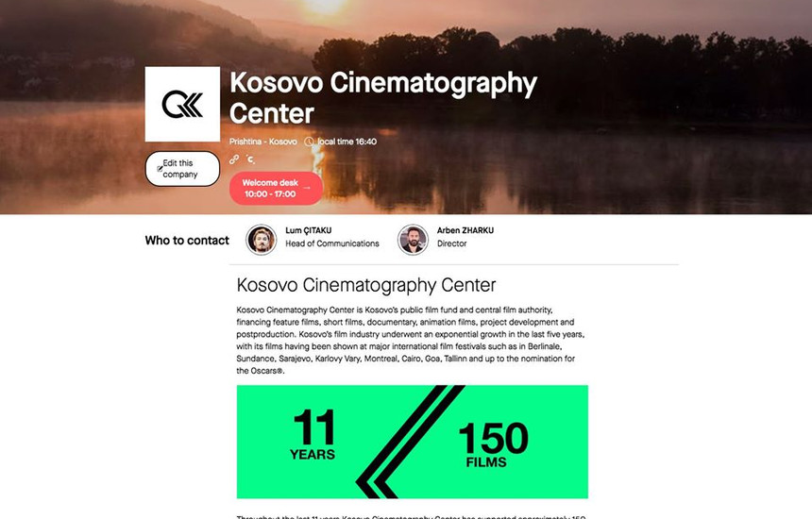Screen dimensions: 812x519
Task: Click the Who to contact heading
Action: pyautogui.click(x=187, y=240)
